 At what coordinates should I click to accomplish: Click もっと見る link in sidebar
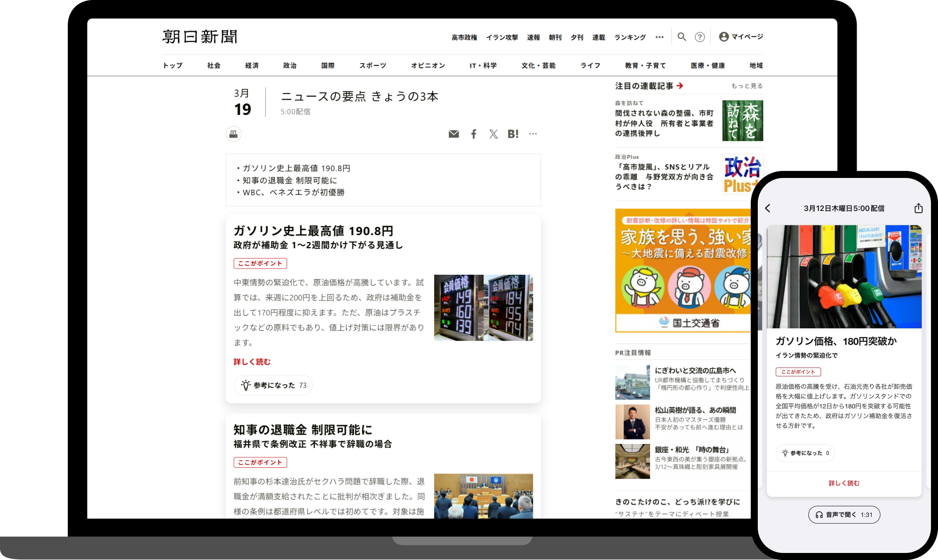[x=747, y=86]
